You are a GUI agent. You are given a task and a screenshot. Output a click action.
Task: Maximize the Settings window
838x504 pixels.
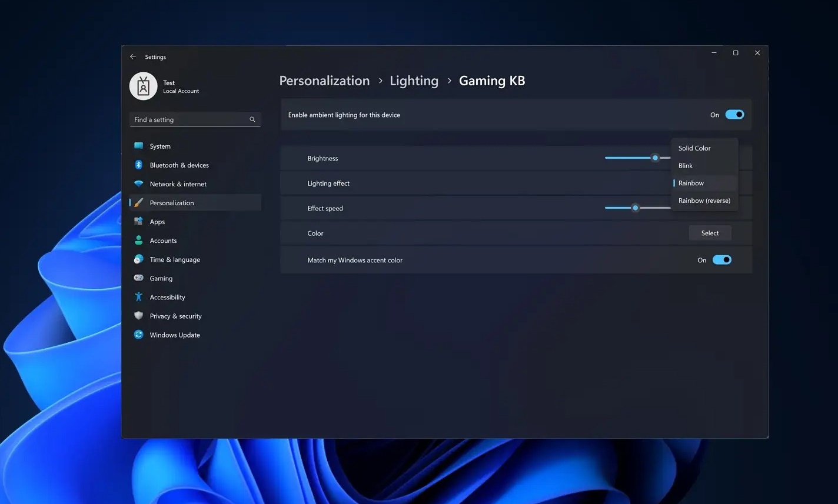click(x=736, y=53)
